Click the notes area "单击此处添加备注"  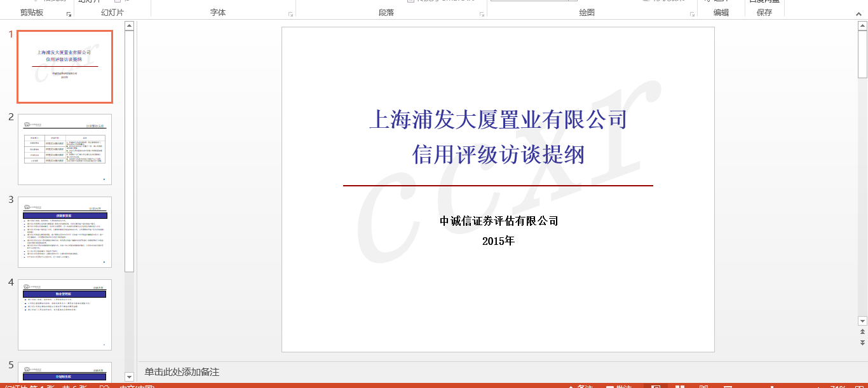point(182,372)
